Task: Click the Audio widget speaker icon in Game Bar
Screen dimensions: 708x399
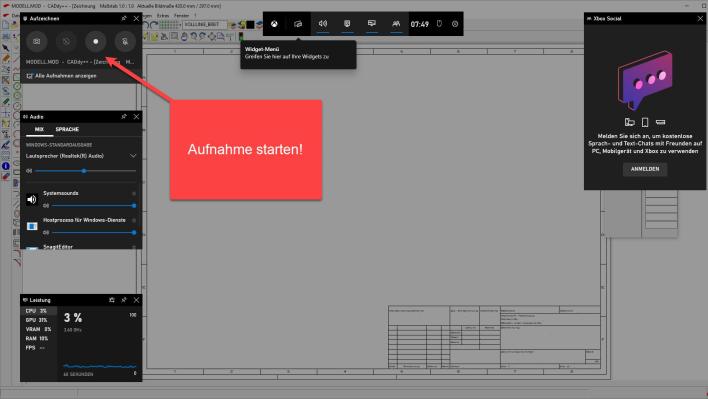Action: pyautogui.click(x=323, y=23)
